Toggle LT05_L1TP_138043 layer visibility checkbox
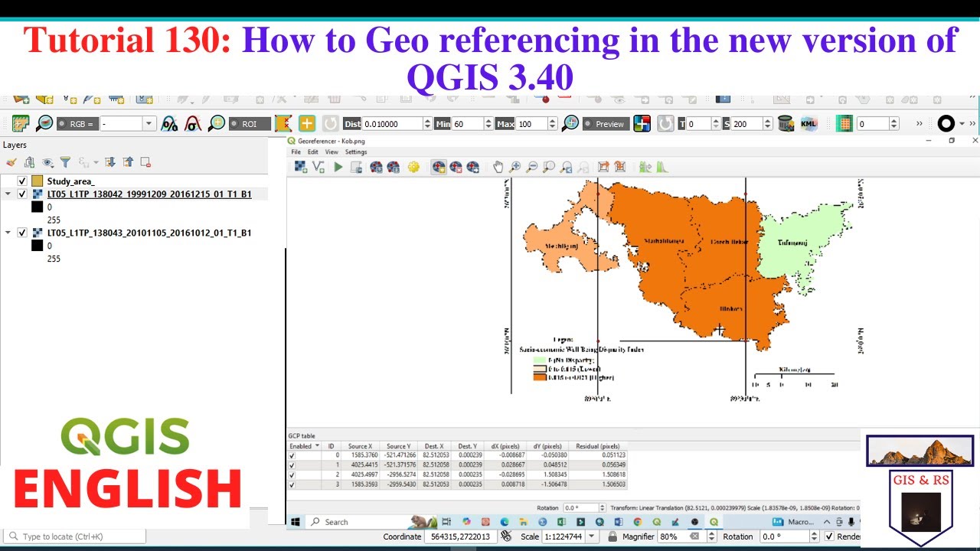The image size is (980, 551). (x=22, y=233)
